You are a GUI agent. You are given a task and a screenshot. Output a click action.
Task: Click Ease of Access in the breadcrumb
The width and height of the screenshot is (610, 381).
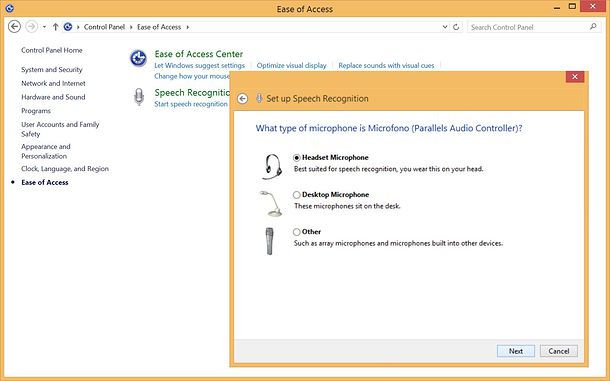(x=159, y=27)
